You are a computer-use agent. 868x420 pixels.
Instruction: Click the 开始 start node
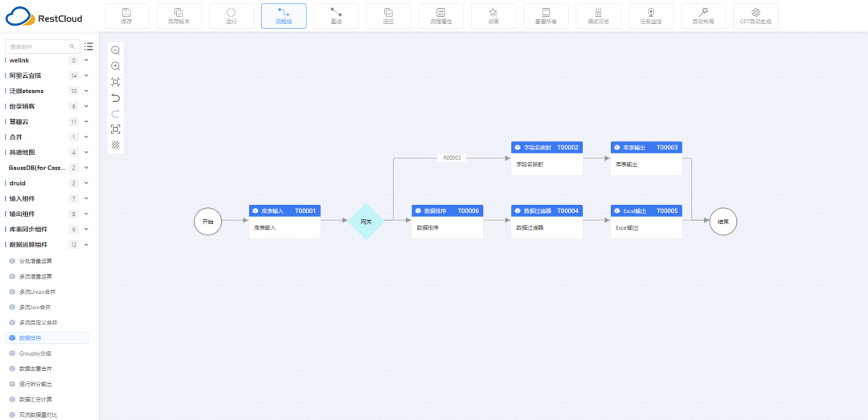pos(207,221)
